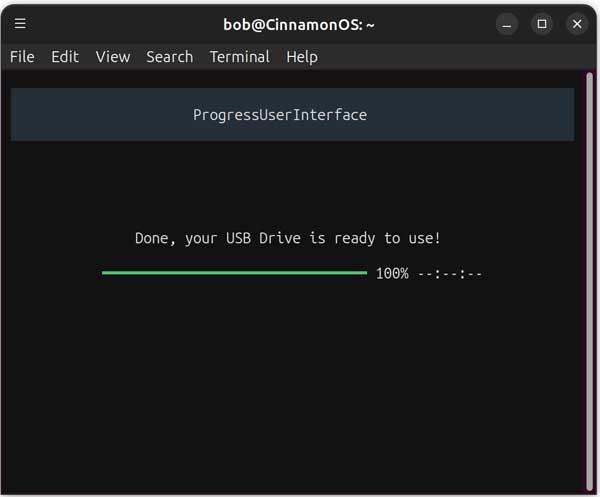The image size is (600, 497).
Task: Click the bob@CinnamonOS window title
Action: pos(299,23)
